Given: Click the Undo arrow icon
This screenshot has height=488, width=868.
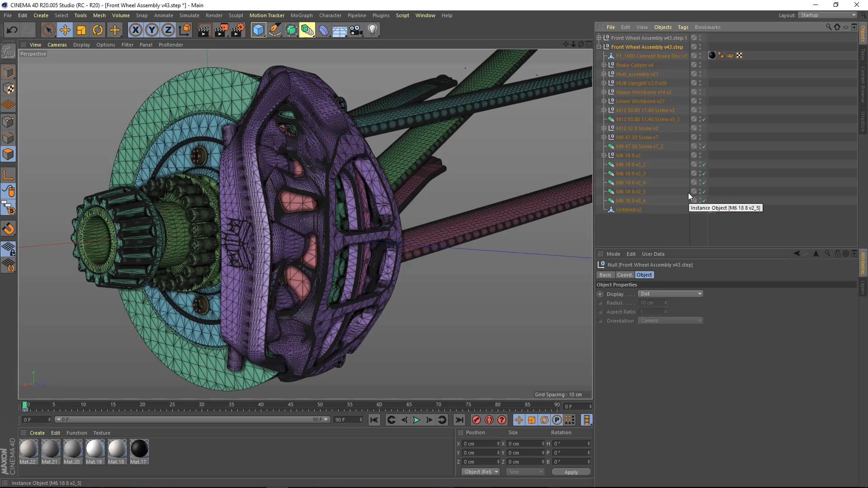Looking at the screenshot, I should [x=12, y=30].
